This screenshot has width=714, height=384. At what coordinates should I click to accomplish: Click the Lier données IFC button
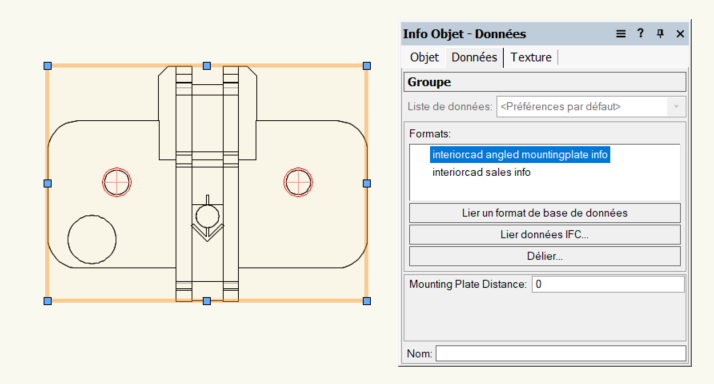(545, 235)
